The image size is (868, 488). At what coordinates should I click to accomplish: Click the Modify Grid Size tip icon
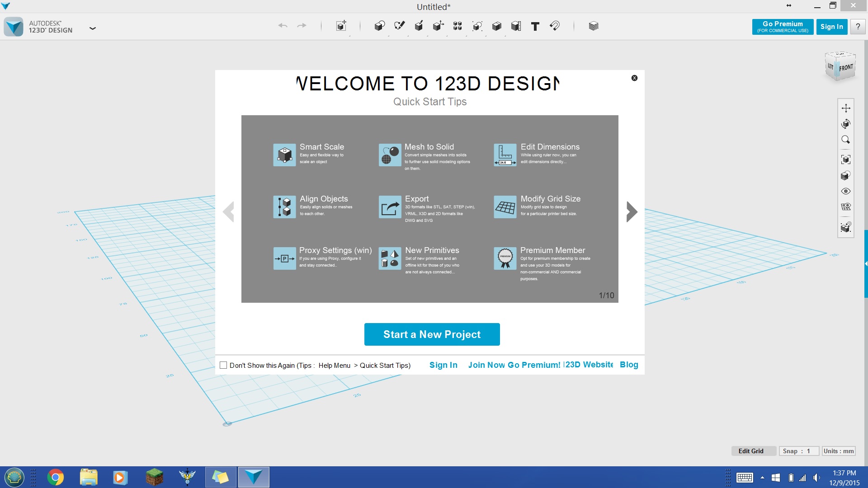[505, 207]
